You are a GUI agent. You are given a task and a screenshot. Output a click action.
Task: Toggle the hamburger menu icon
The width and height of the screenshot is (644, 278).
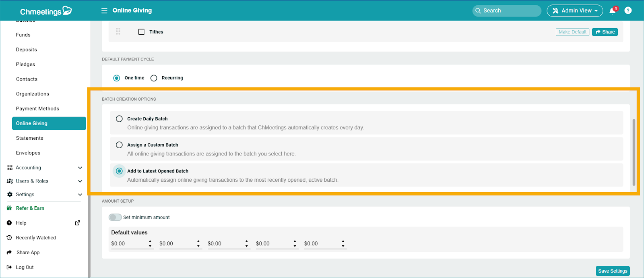[x=104, y=10]
